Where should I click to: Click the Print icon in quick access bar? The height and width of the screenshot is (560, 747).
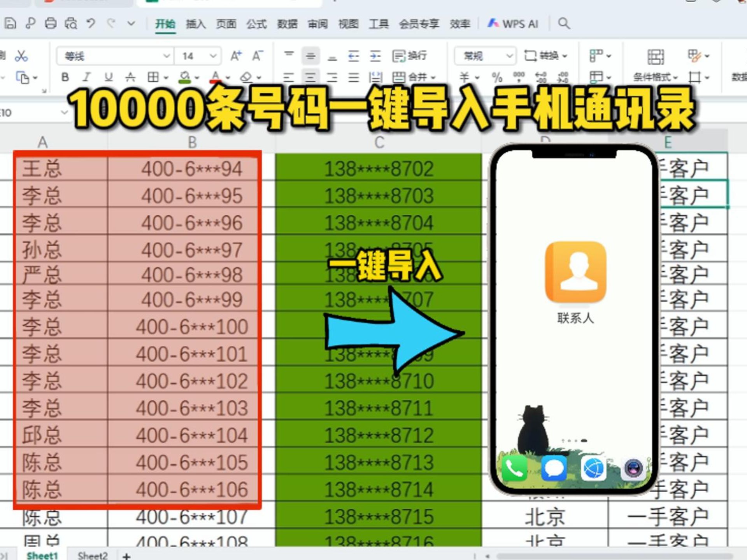coord(51,23)
